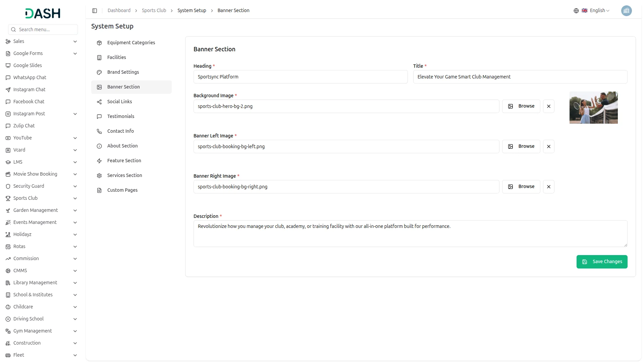The height and width of the screenshot is (362, 644).
Task: Click the Contact Info phone icon
Action: point(99,131)
